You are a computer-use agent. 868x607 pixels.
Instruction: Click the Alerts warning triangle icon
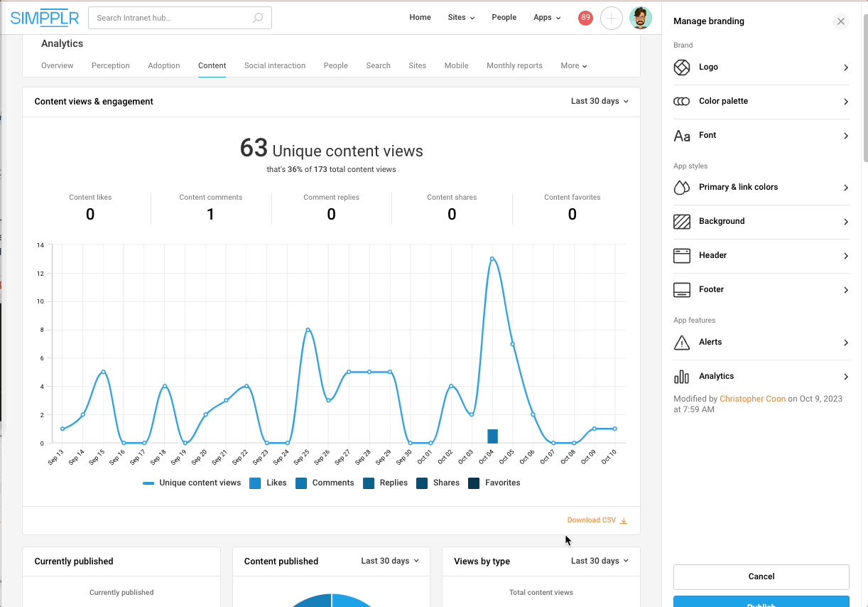(x=682, y=343)
